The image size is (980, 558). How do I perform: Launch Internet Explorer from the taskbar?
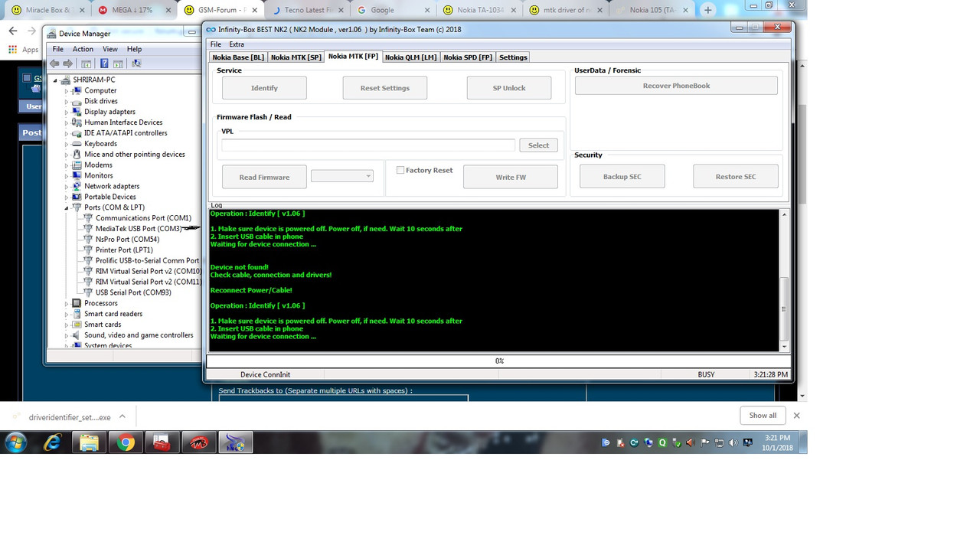52,442
